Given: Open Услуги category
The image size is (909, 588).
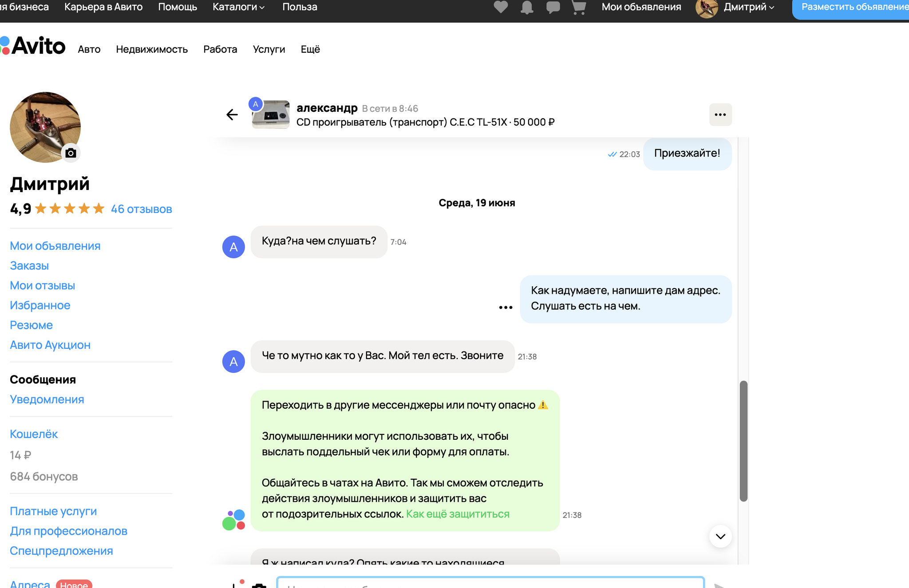Looking at the screenshot, I should coord(269,49).
